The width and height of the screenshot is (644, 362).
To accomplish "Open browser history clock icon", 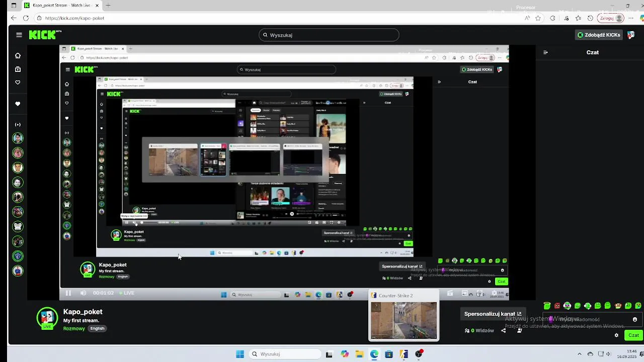I will (x=591, y=18).
